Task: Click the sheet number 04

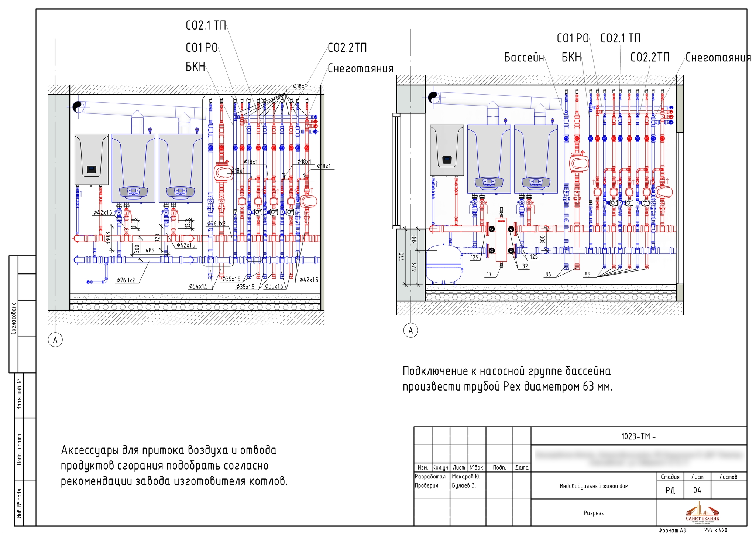Action: (x=697, y=490)
